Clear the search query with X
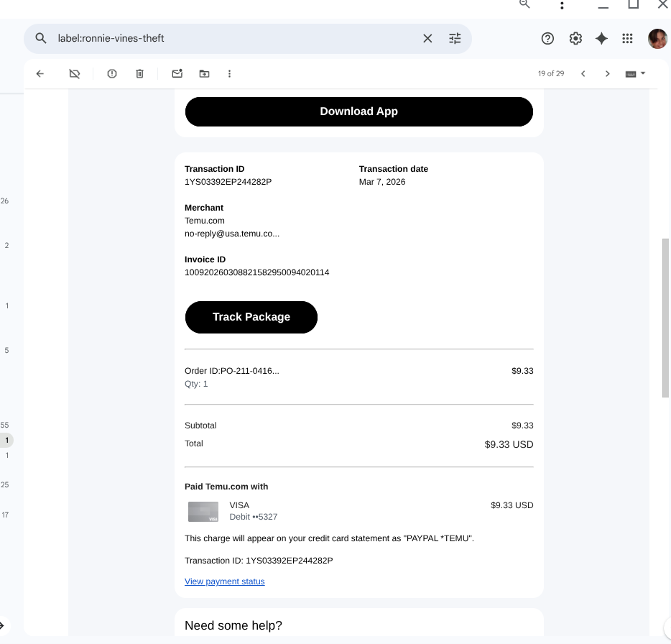The image size is (671, 644). [427, 39]
